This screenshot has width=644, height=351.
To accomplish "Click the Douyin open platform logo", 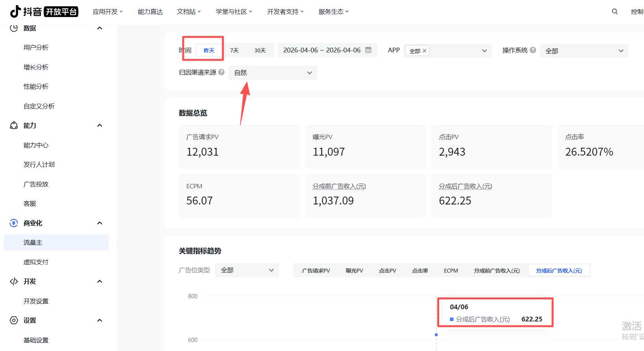I will click(44, 11).
